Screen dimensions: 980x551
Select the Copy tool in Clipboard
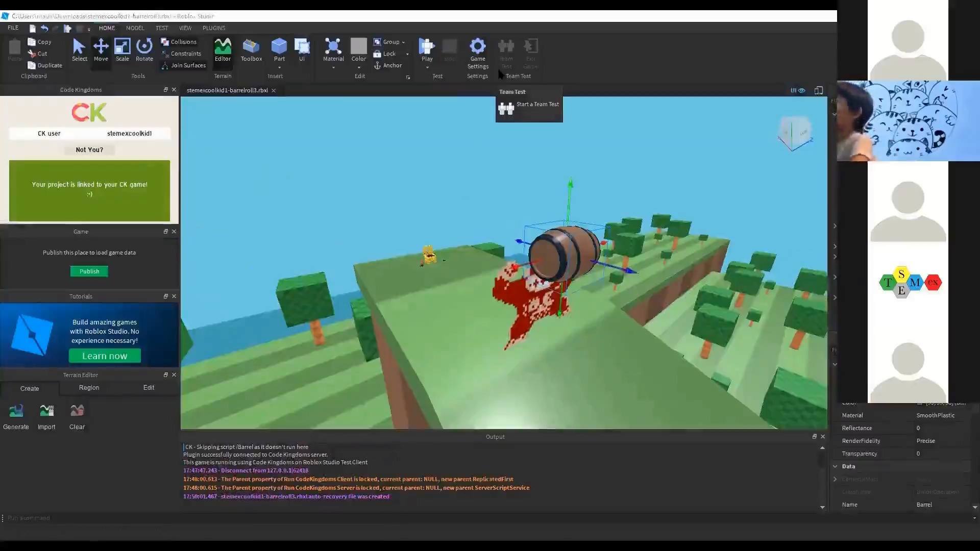click(x=40, y=42)
